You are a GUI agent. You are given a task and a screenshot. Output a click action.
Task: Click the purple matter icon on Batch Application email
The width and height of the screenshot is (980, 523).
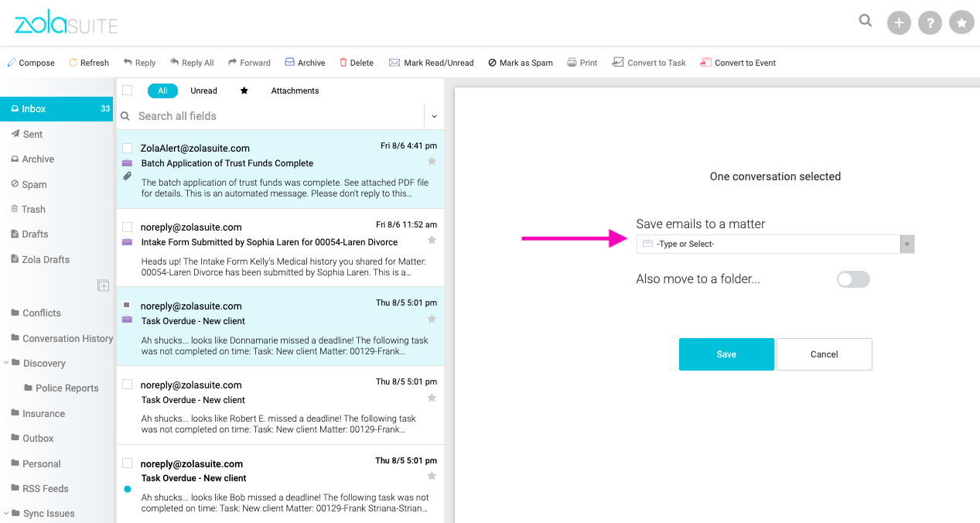click(x=127, y=163)
